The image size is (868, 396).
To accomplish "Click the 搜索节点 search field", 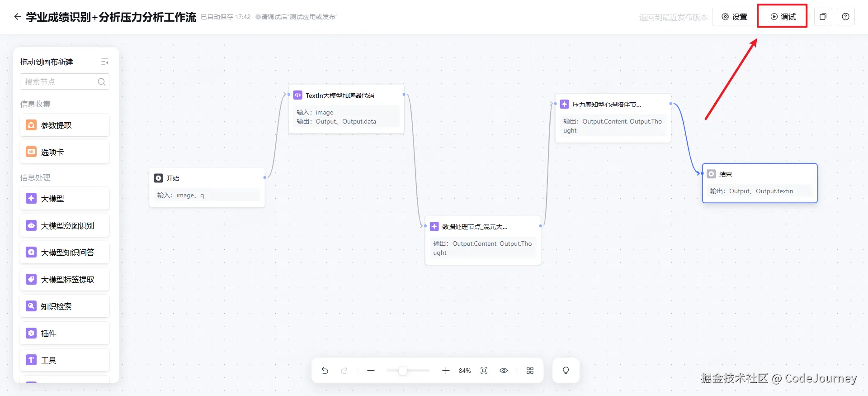I will [x=61, y=81].
